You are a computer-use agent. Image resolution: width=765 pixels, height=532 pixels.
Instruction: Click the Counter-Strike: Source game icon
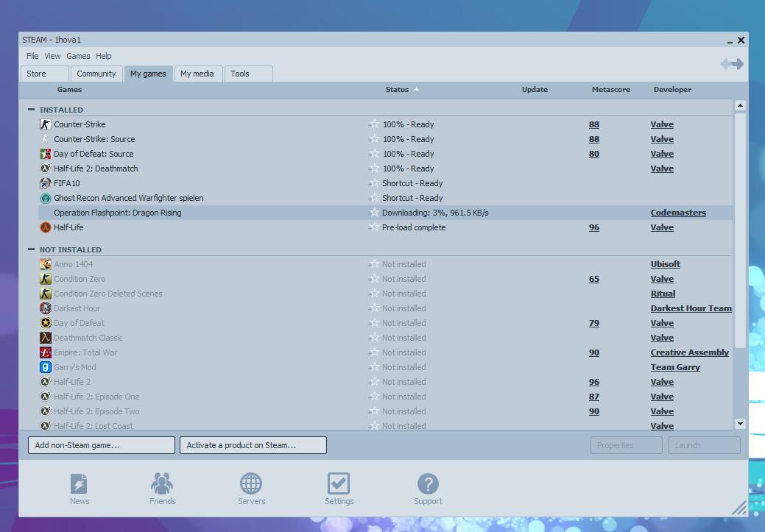(46, 139)
